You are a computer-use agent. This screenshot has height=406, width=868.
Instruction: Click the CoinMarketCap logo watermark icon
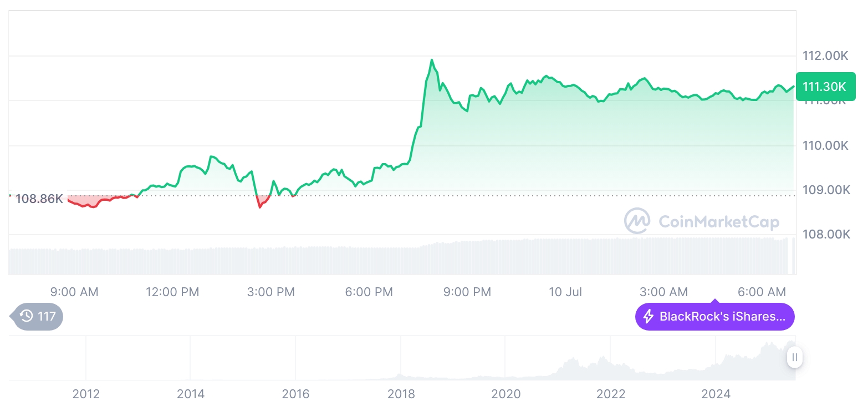click(637, 221)
